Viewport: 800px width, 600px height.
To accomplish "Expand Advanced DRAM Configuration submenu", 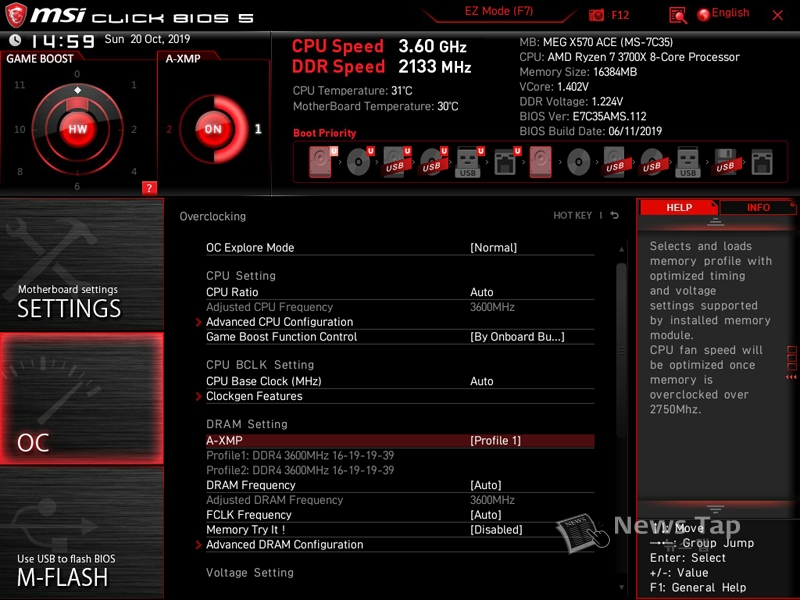I will [x=284, y=545].
